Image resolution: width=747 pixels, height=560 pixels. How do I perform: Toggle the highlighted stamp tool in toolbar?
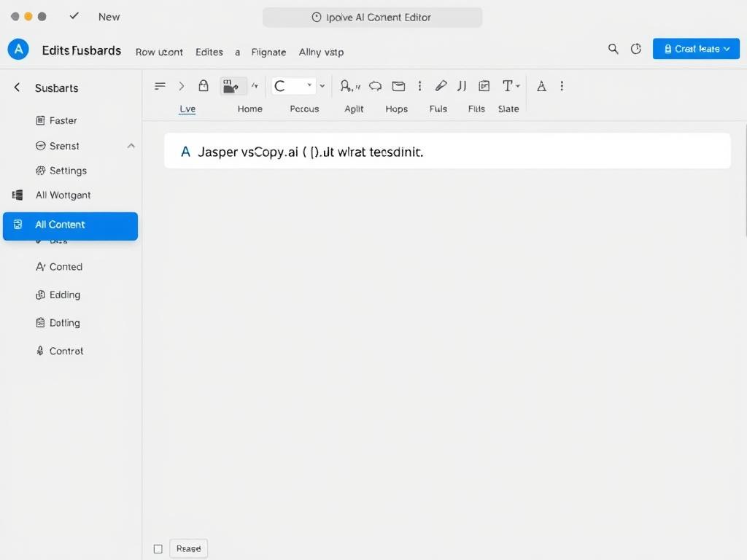click(232, 85)
